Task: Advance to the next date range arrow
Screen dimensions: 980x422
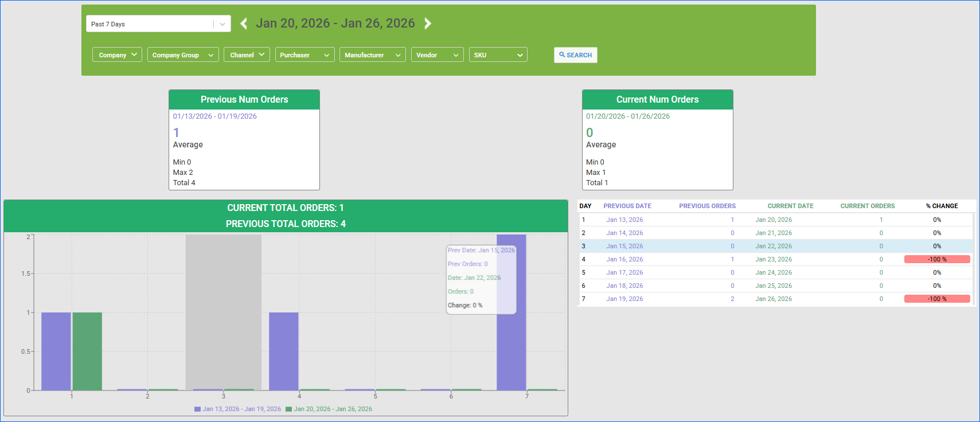Action: click(x=428, y=24)
